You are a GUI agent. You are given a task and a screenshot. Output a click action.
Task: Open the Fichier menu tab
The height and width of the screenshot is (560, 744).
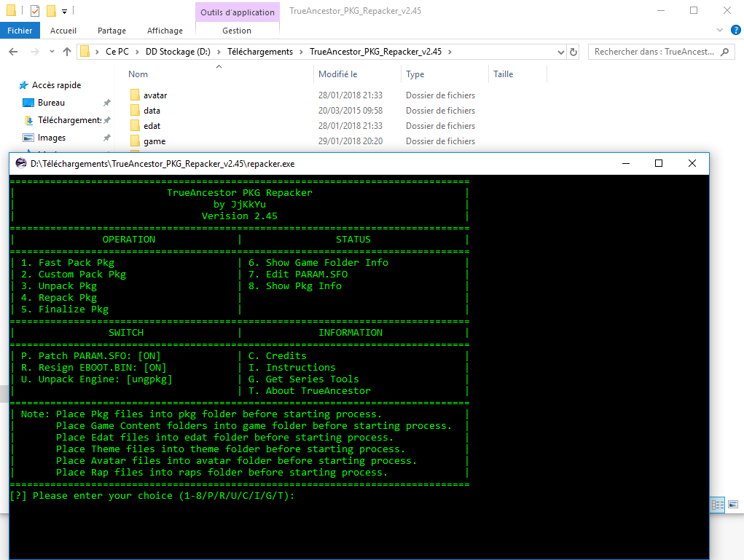20,31
